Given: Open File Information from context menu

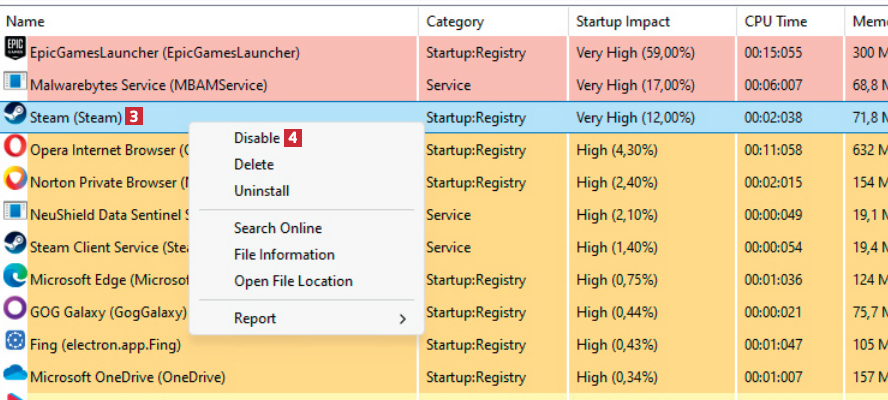Looking at the screenshot, I should [284, 255].
